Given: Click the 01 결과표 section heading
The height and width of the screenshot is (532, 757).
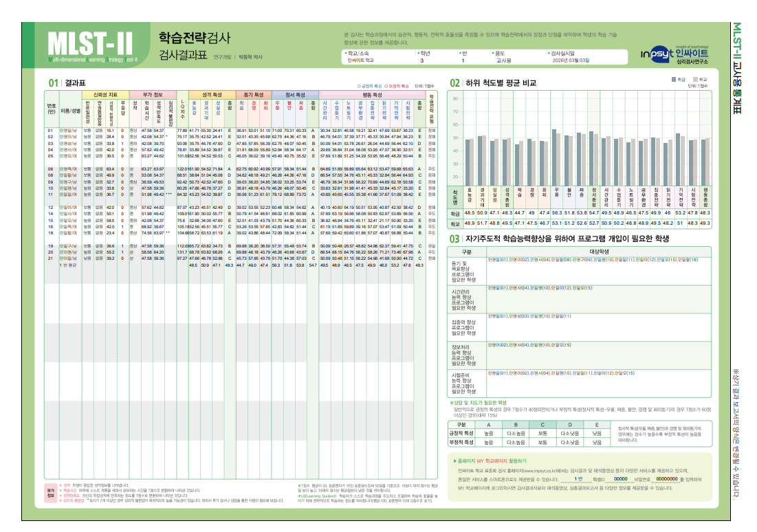Looking at the screenshot, I should coord(67,83).
